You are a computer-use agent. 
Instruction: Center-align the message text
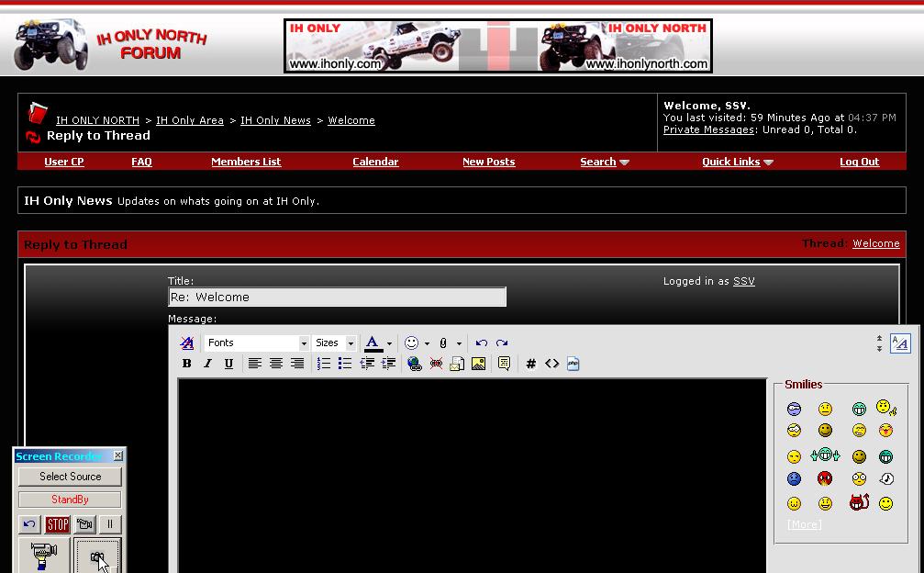(x=276, y=364)
